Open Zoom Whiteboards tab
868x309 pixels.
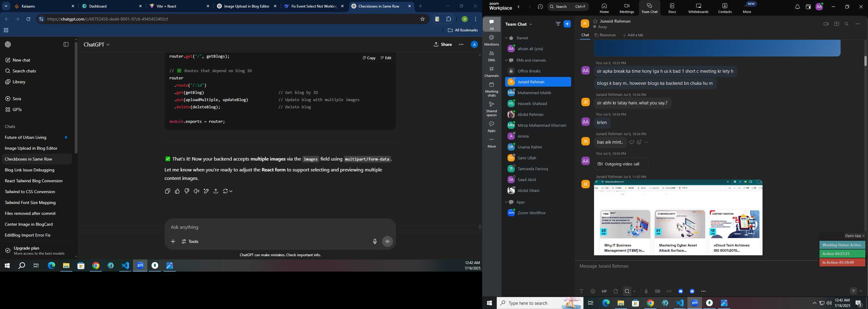pos(698,8)
